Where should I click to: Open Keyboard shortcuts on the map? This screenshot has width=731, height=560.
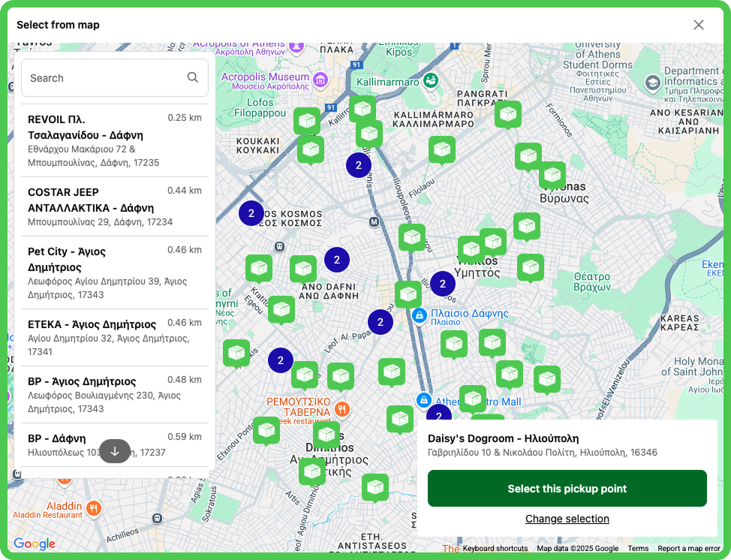click(495, 548)
